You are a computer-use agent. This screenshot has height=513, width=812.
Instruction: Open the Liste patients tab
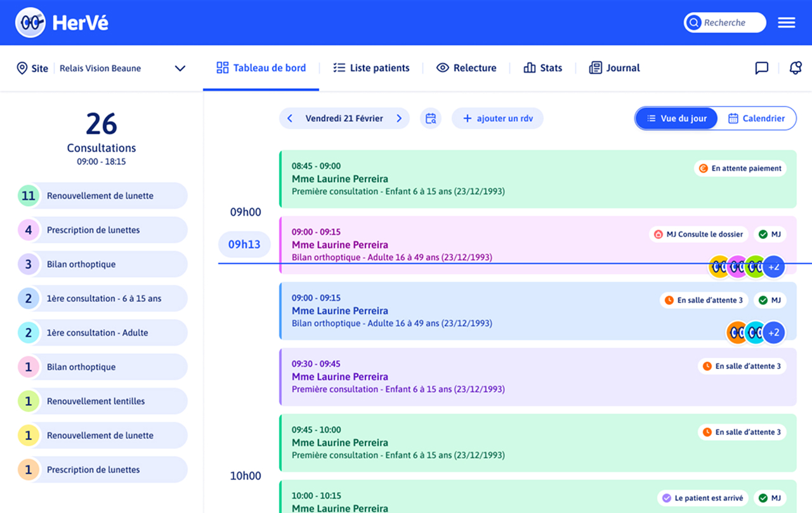[x=372, y=68]
